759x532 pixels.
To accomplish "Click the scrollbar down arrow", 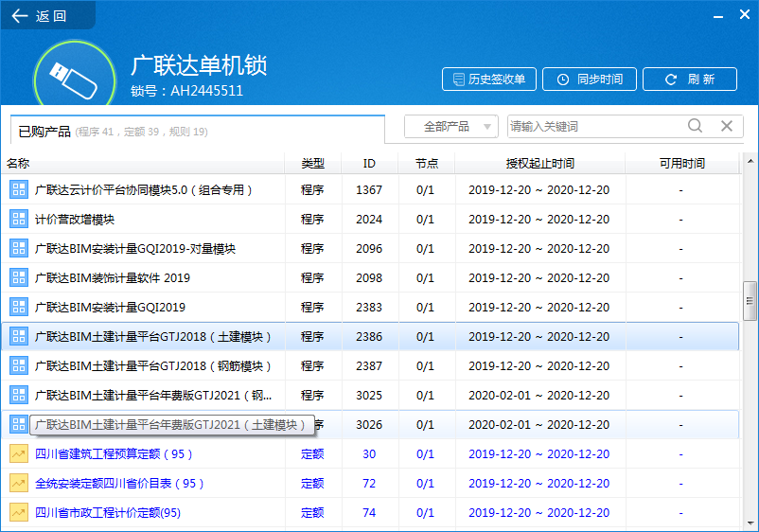I will [x=750, y=523].
